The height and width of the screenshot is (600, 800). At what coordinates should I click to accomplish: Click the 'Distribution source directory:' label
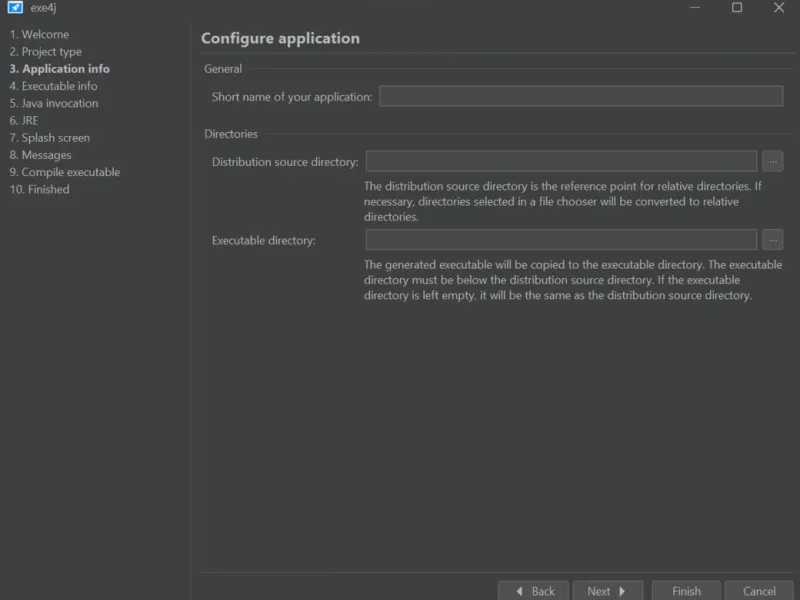[285, 162]
